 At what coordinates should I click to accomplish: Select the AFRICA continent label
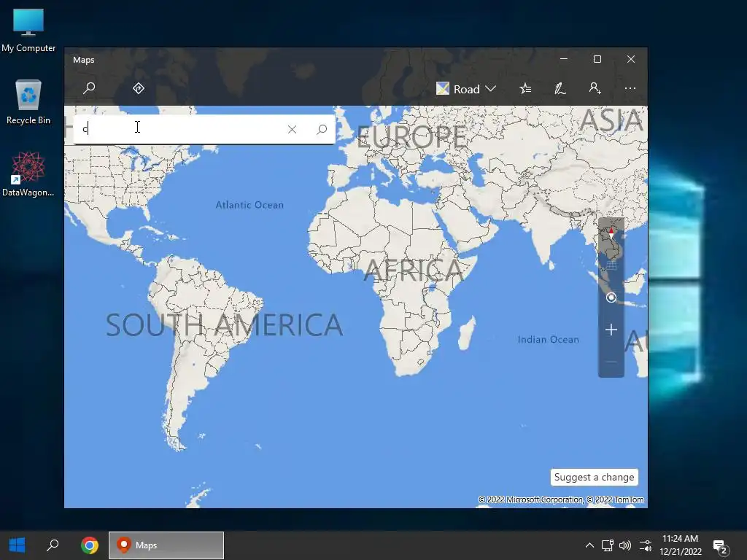click(414, 270)
